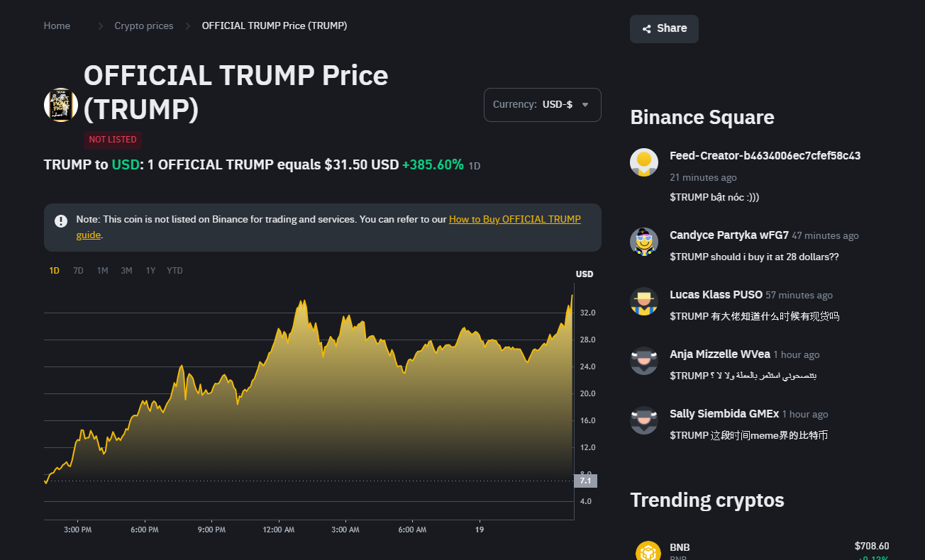The height and width of the screenshot is (560, 925).
Task: Click the 7.1 price marker on chart axis
Action: (x=585, y=481)
